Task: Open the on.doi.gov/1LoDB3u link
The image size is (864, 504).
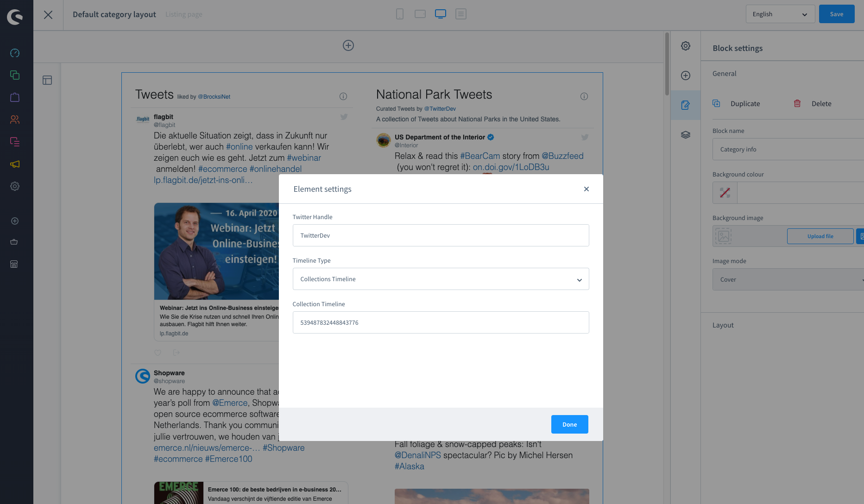Action: pyautogui.click(x=511, y=167)
